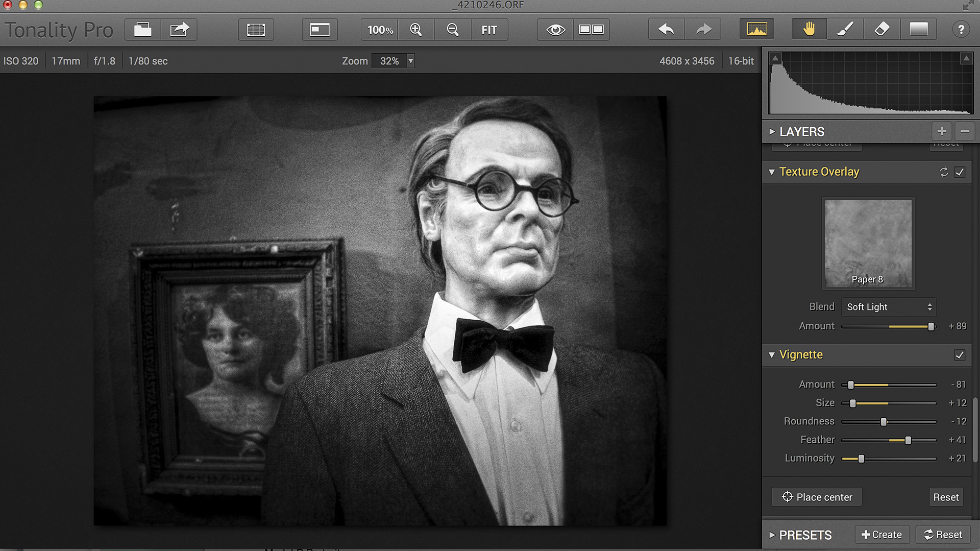This screenshot has height=551, width=980.
Task: Open the Zoom percentage dropdown arrow
Action: 410,61
